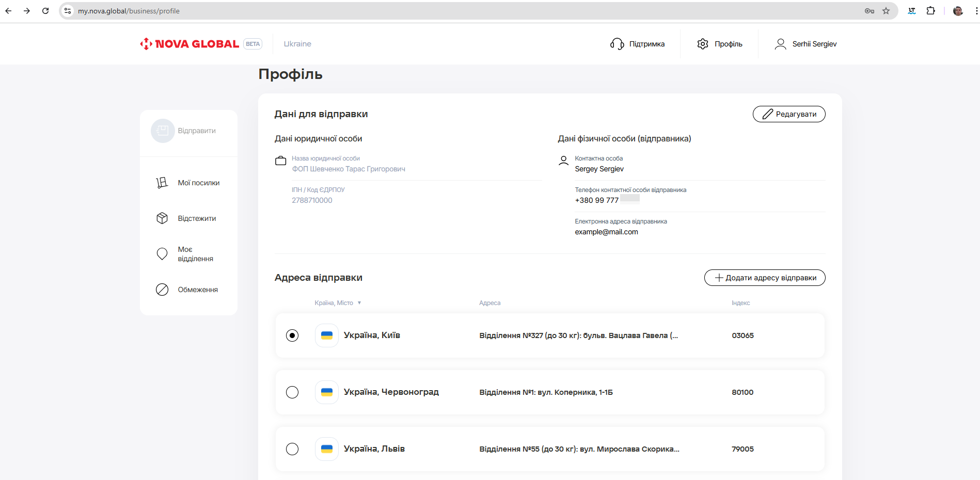Select the Україна, Червоноград radio button

(292, 392)
